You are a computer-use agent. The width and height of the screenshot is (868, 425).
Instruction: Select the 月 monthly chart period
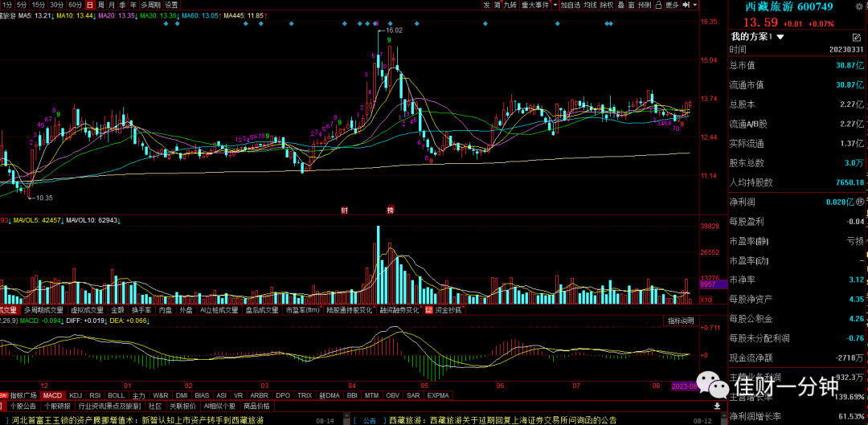[111, 5]
